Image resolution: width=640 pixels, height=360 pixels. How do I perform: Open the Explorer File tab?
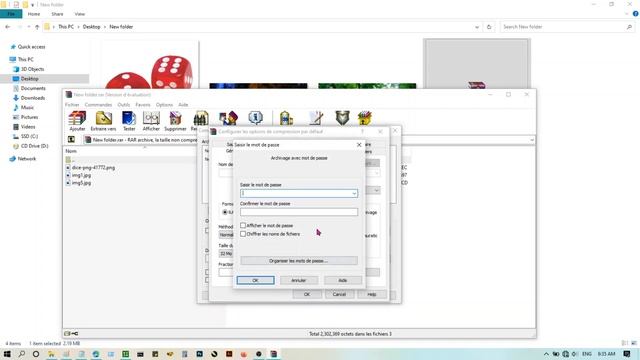11,14
